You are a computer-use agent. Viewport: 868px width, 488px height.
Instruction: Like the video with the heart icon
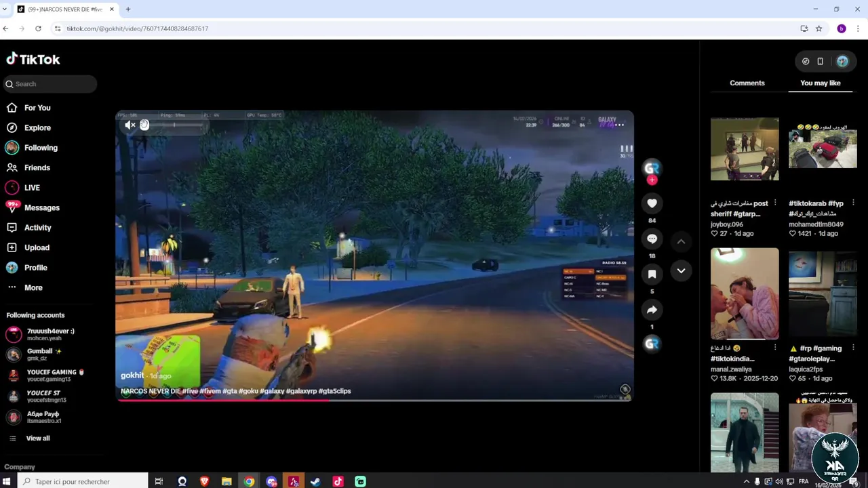click(652, 203)
